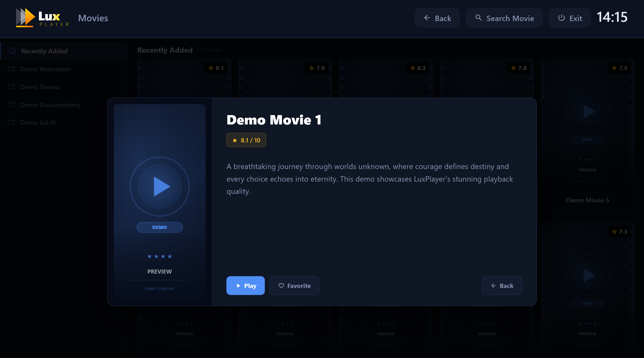Click the large poster play circle
Screen dimensions: 644x358
160,187
